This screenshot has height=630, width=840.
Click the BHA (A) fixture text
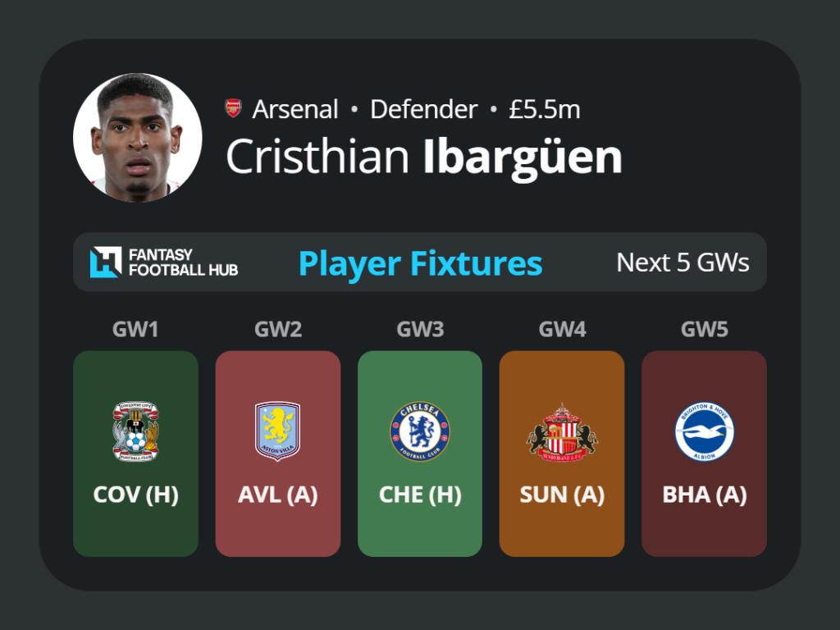pyautogui.click(x=705, y=495)
